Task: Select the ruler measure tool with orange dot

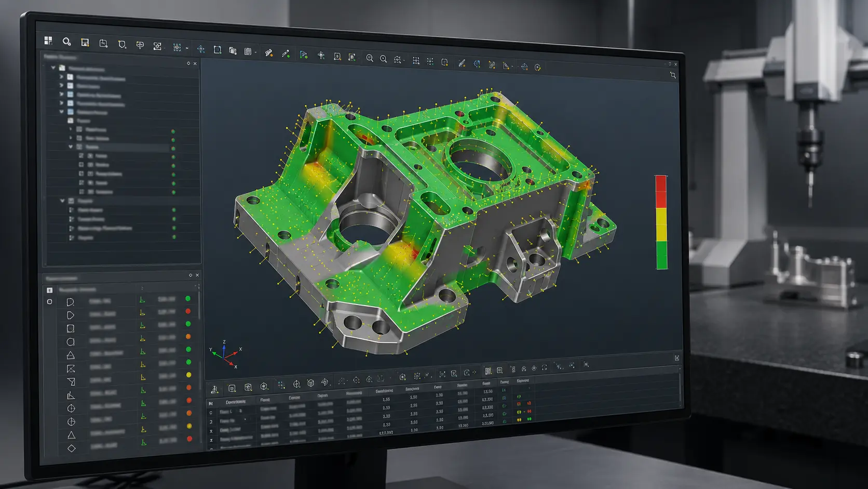Action: coord(269,52)
